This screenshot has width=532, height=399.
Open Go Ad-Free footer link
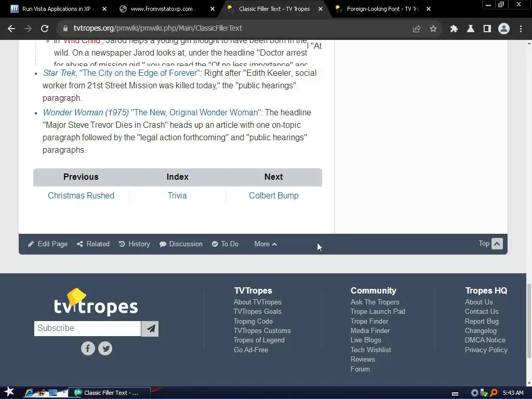[251, 350]
